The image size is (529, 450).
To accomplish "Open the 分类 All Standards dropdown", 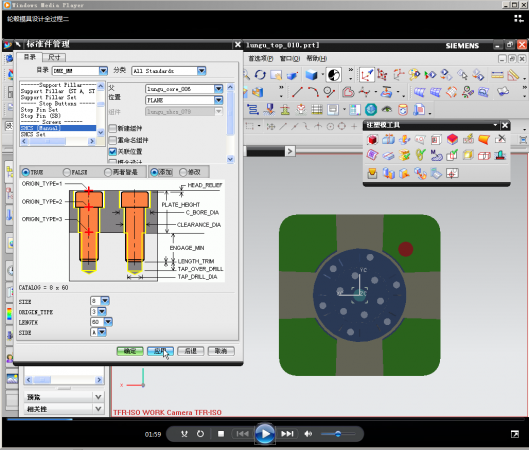I will [x=201, y=71].
